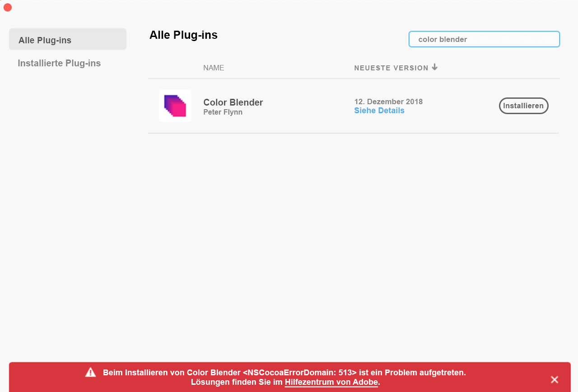578x392 pixels.
Task: Click the Alle Plug-ins page heading
Action: (183, 35)
